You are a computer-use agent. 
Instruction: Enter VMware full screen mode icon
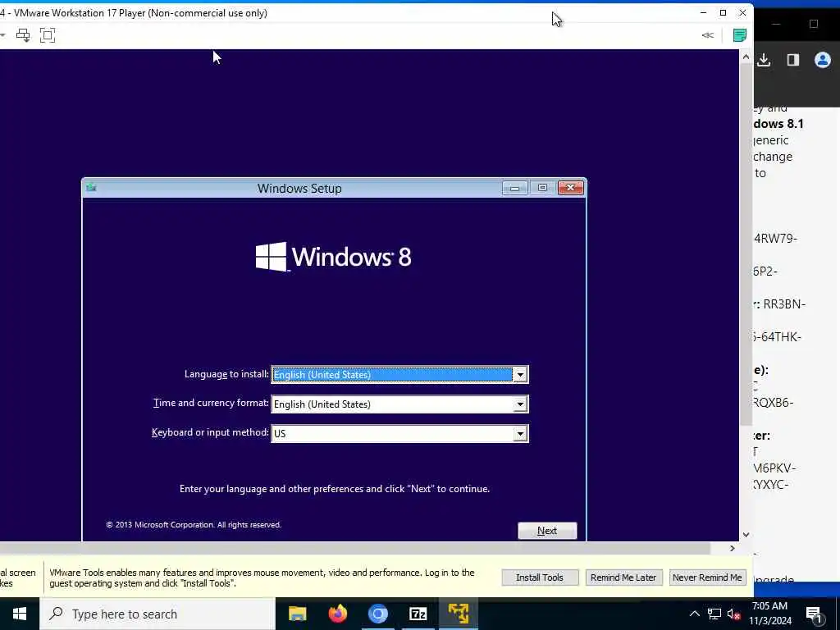pyautogui.click(x=48, y=35)
